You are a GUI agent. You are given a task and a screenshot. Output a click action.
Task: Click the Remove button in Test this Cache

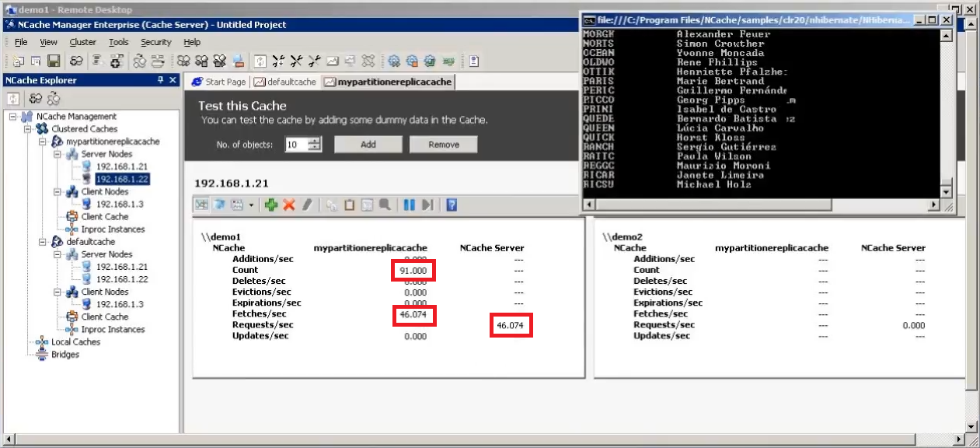click(x=444, y=145)
